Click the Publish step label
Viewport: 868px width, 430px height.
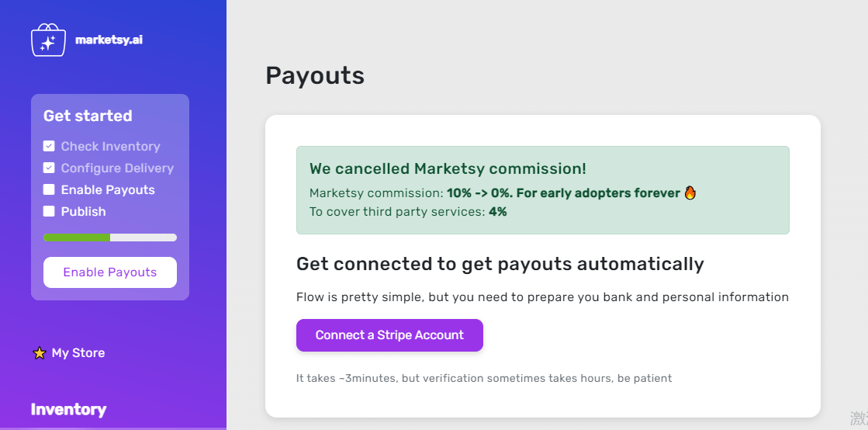[x=84, y=212]
